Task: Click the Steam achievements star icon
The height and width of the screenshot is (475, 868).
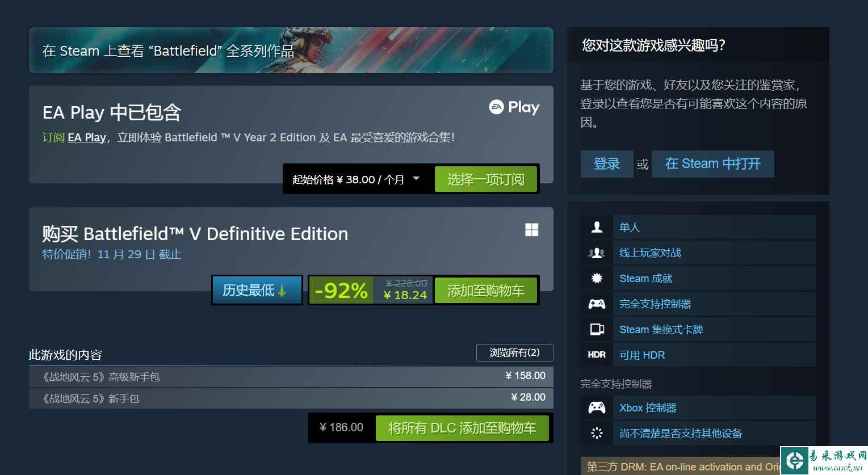Action: click(597, 278)
